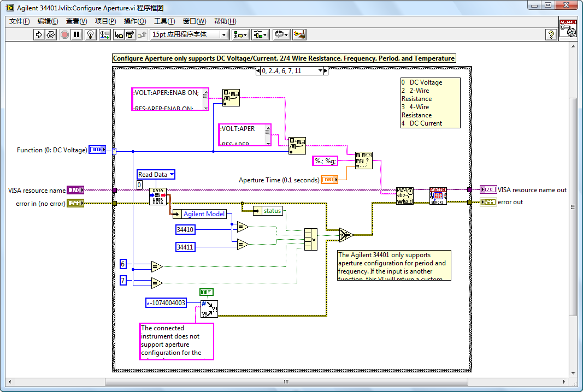Click the TRUE boolean constant

coord(207,293)
